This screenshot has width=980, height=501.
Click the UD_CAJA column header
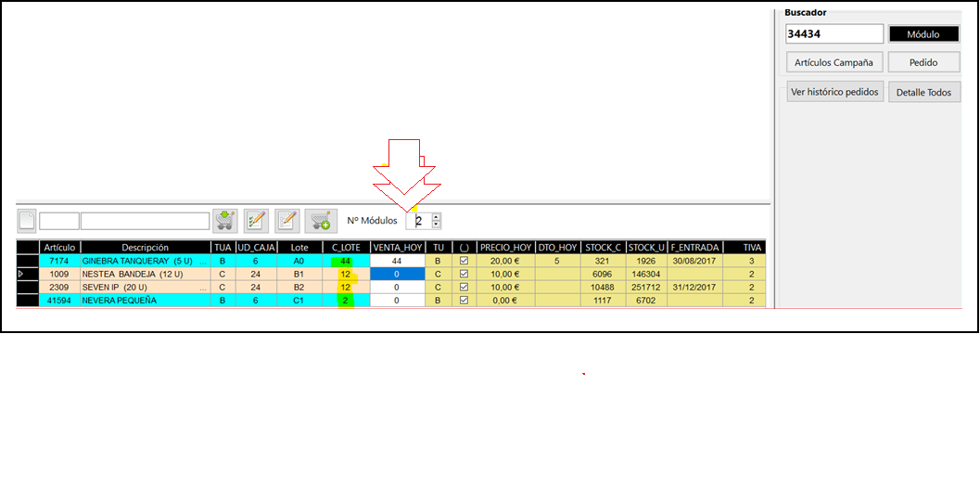[256, 247]
